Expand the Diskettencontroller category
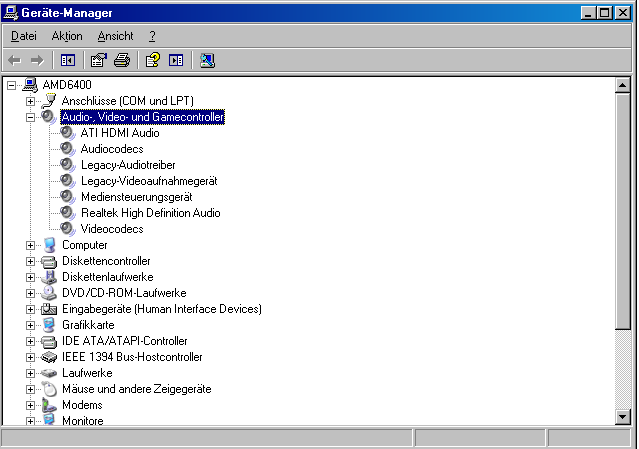This screenshot has height=449, width=639. tap(30, 261)
